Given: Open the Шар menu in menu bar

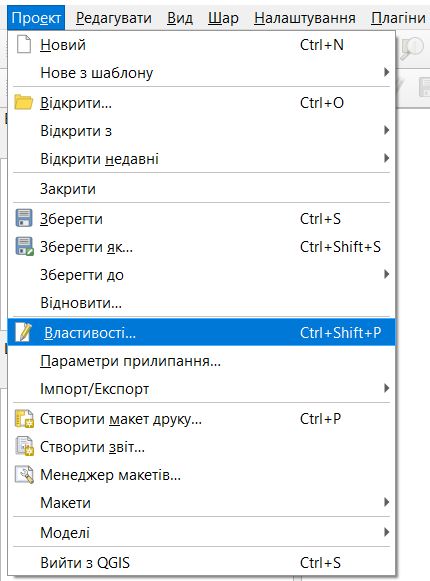Looking at the screenshot, I should [x=223, y=18].
